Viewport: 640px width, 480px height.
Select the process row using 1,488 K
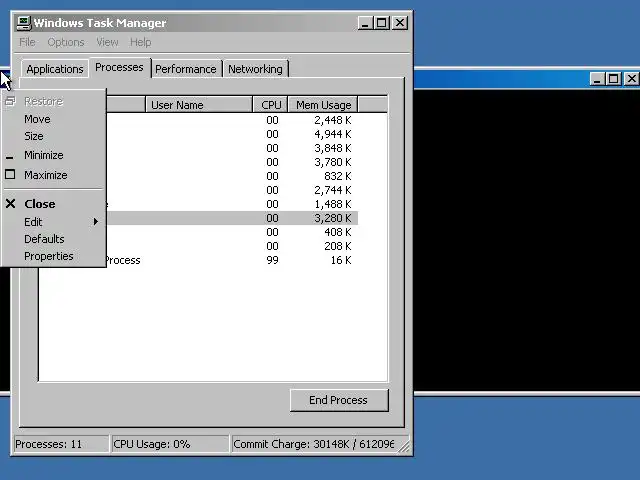(232, 204)
